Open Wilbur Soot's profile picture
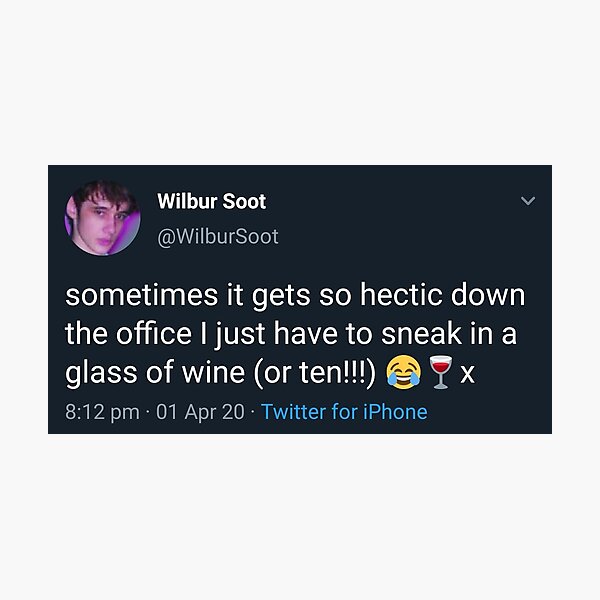The height and width of the screenshot is (600, 600). click(103, 218)
